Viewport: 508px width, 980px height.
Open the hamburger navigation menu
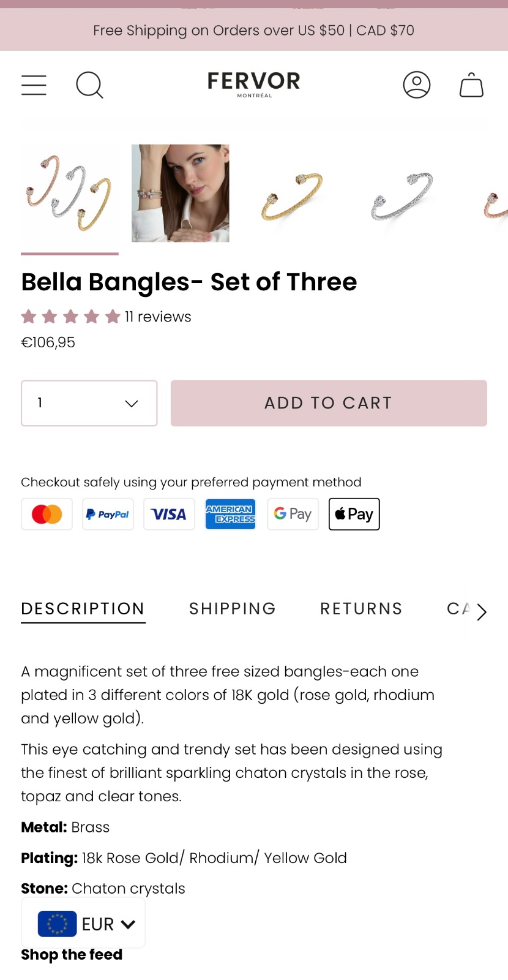pos(34,85)
